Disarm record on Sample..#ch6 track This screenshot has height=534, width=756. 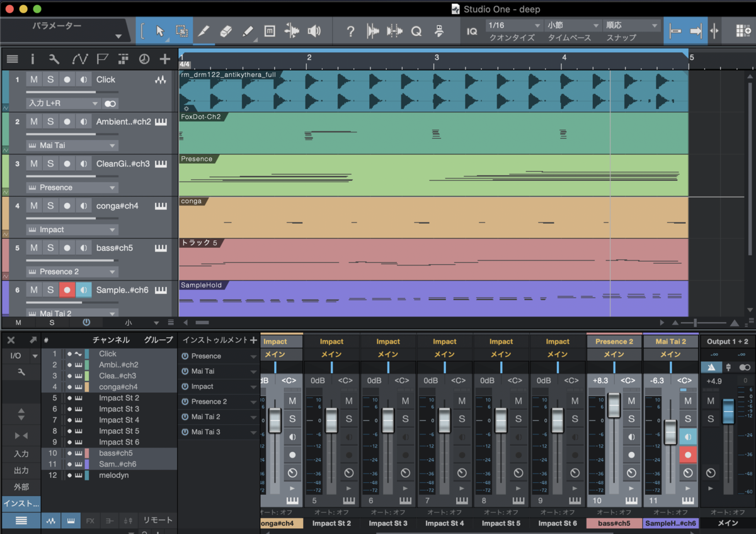tap(67, 290)
